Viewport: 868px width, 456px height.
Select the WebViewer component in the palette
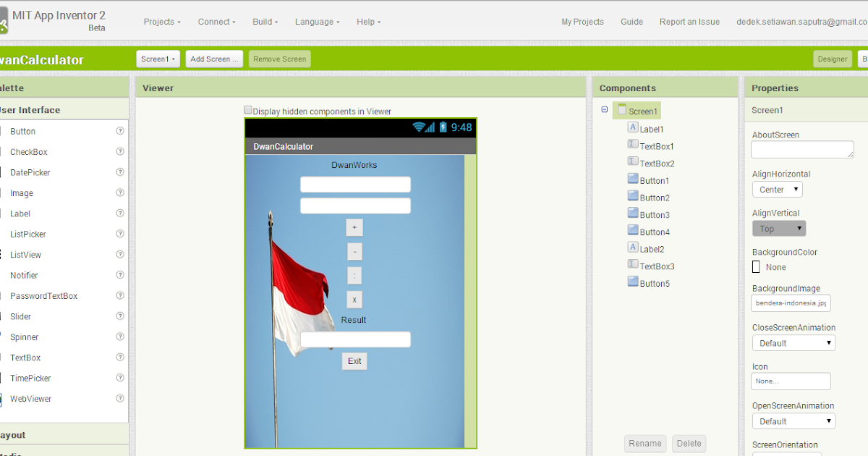[x=30, y=399]
